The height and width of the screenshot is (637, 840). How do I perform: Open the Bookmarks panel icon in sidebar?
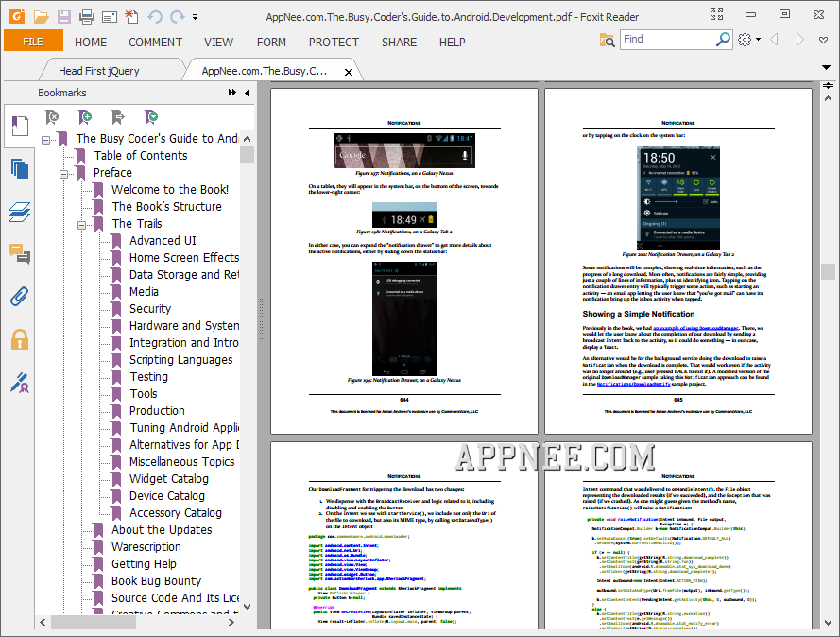pos(20,126)
